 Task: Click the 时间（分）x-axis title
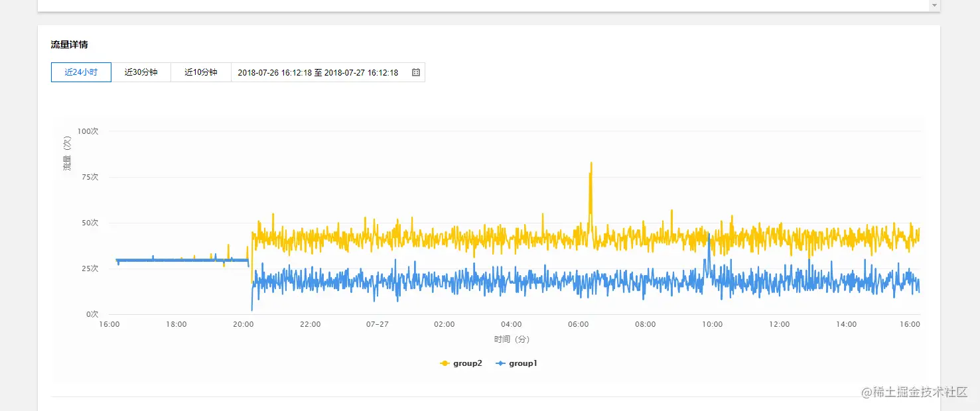512,339
